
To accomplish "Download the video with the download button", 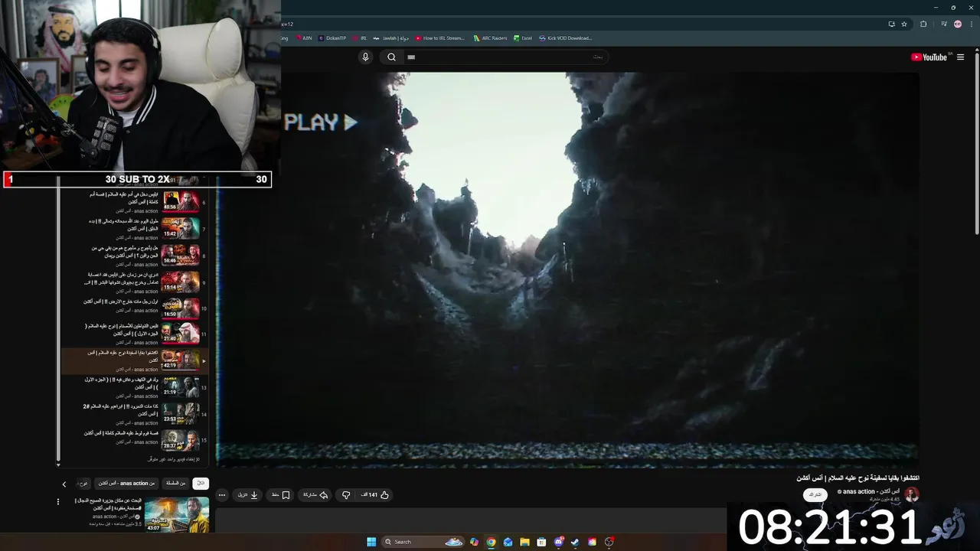I will click(247, 495).
